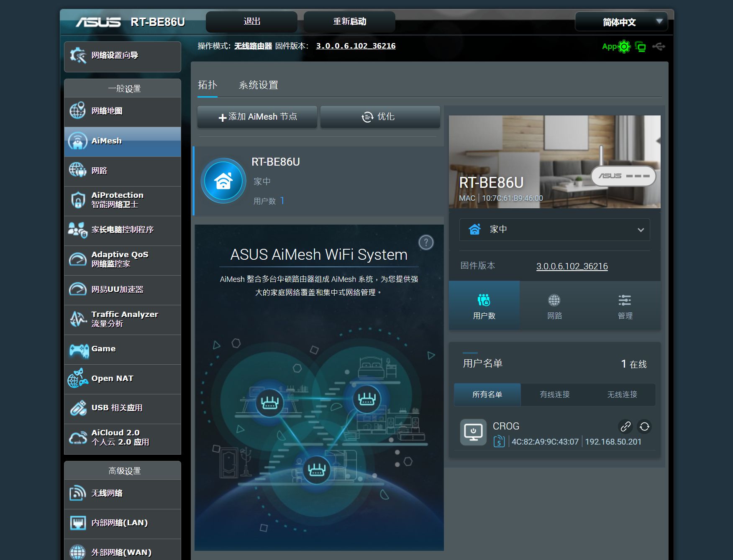This screenshot has width=733, height=560.
Task: Click the CROG monitor device icon
Action: 473,432
